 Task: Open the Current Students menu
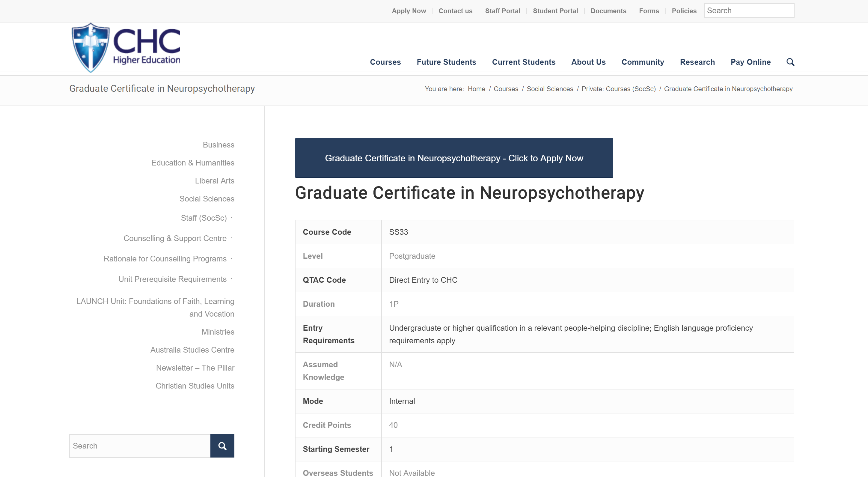click(523, 62)
